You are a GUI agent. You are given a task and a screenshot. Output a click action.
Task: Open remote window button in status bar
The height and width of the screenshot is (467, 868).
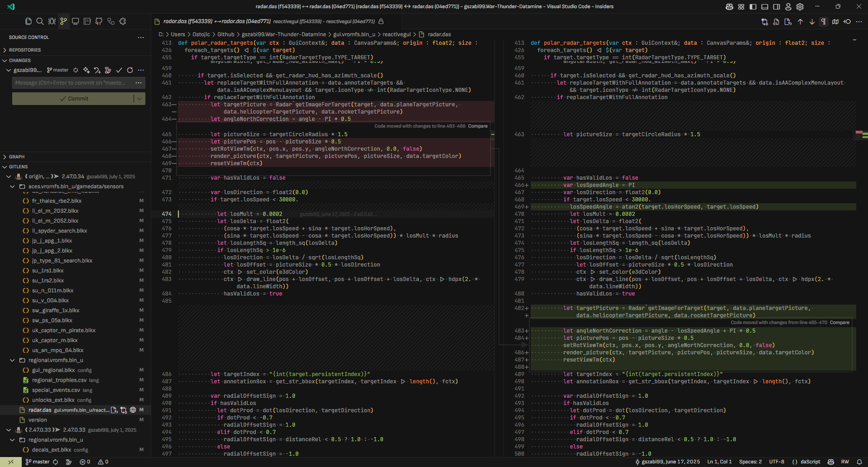tap(10, 462)
